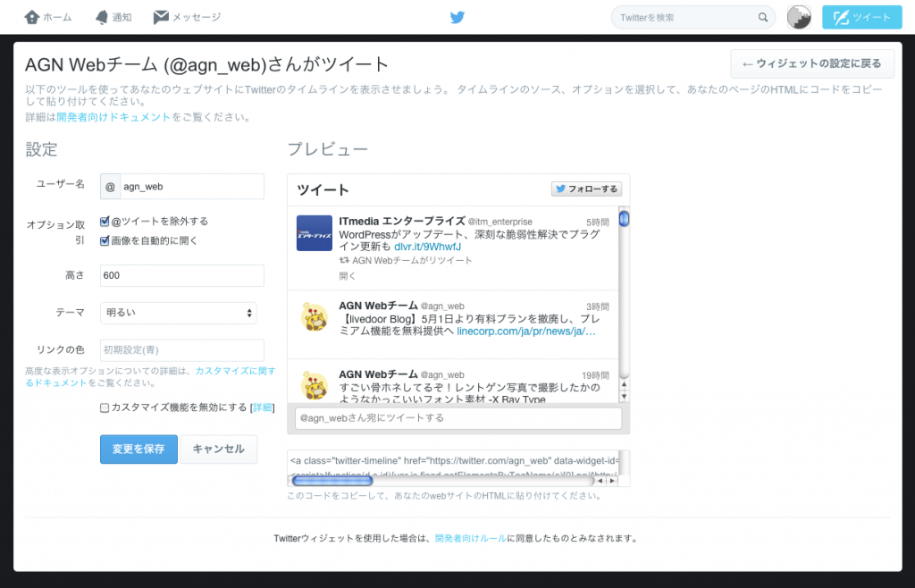The height and width of the screenshot is (588, 915).
Task: Click the link color input field
Action: coord(182,350)
